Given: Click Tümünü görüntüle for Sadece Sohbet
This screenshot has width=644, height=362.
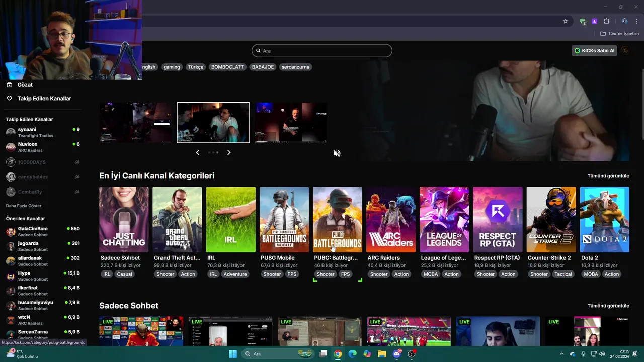Looking at the screenshot, I should (608, 306).
